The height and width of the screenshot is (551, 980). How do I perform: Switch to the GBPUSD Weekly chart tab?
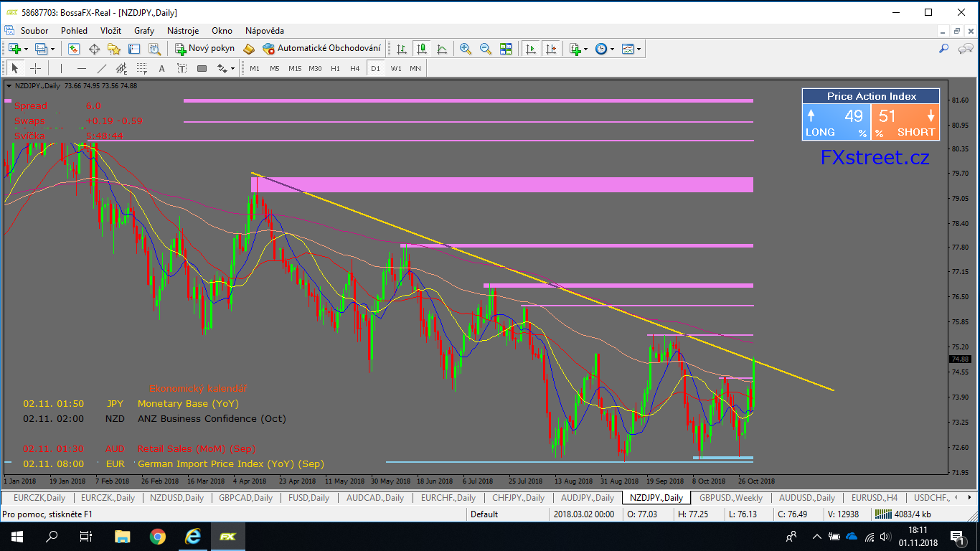(731, 498)
